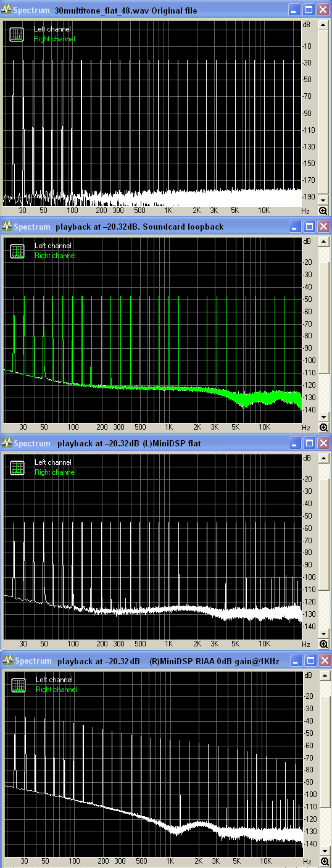Click "dB" axis label in Soundcard loopback window

pos(307,241)
